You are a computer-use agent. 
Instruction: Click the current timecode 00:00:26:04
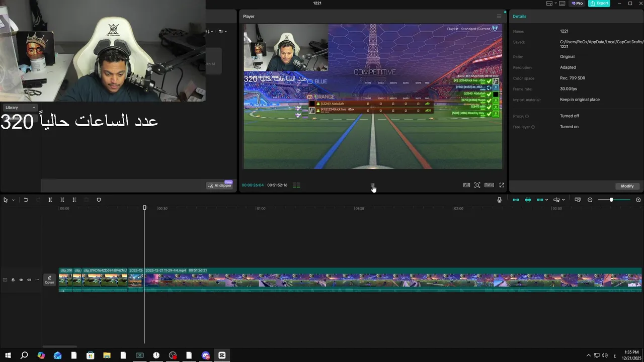(x=253, y=185)
